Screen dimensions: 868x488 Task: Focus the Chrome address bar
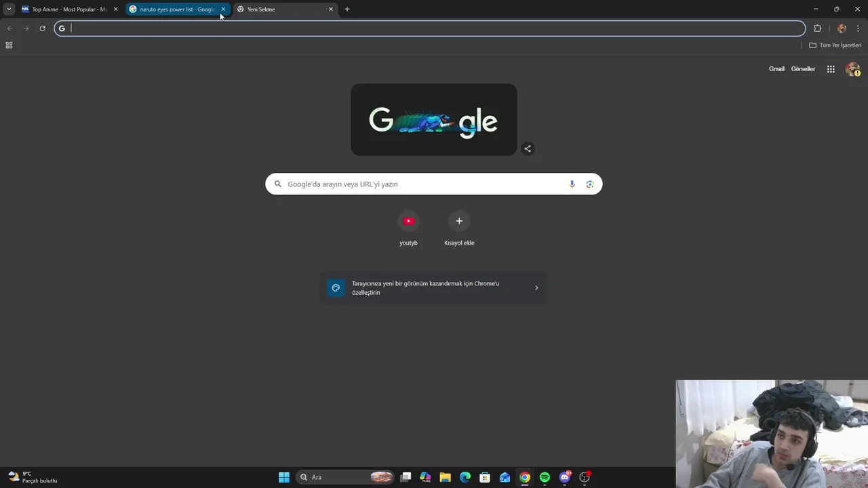pyautogui.click(x=430, y=28)
